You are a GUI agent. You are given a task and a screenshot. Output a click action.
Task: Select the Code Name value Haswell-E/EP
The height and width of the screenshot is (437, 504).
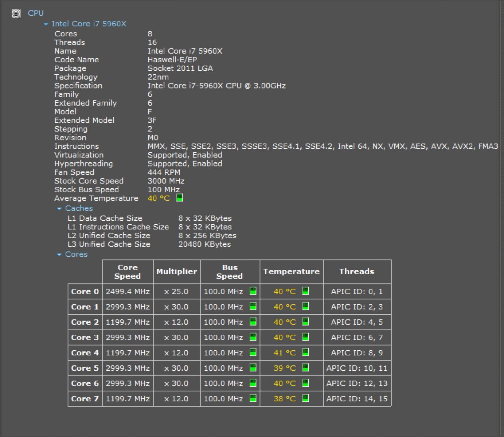pyautogui.click(x=172, y=60)
